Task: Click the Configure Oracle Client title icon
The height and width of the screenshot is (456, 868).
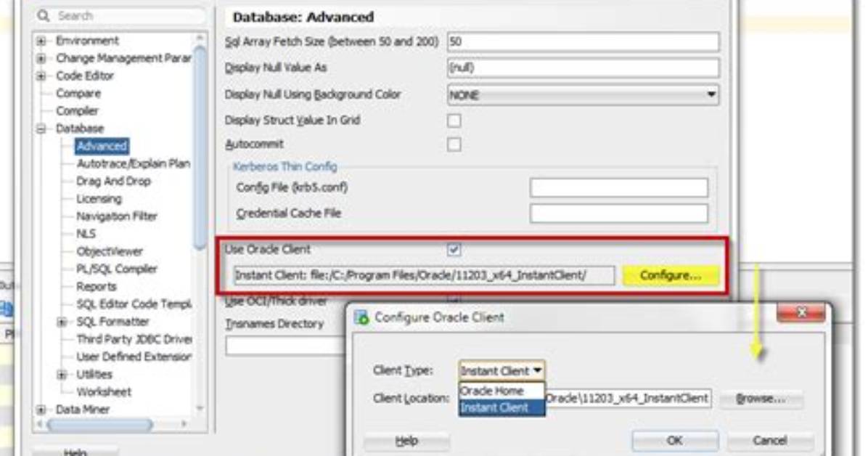Action: (361, 317)
